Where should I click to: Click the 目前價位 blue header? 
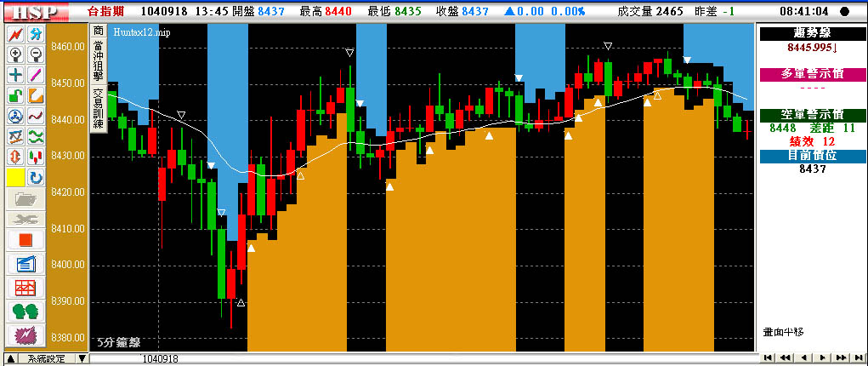point(812,156)
